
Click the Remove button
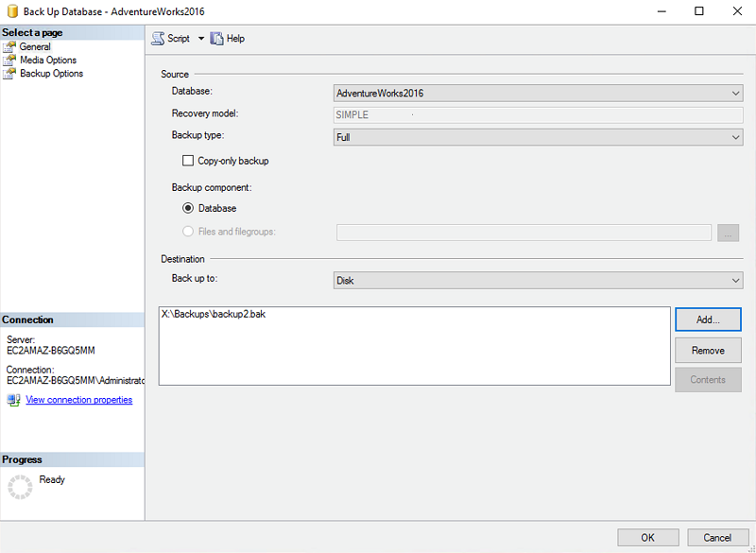coord(708,351)
